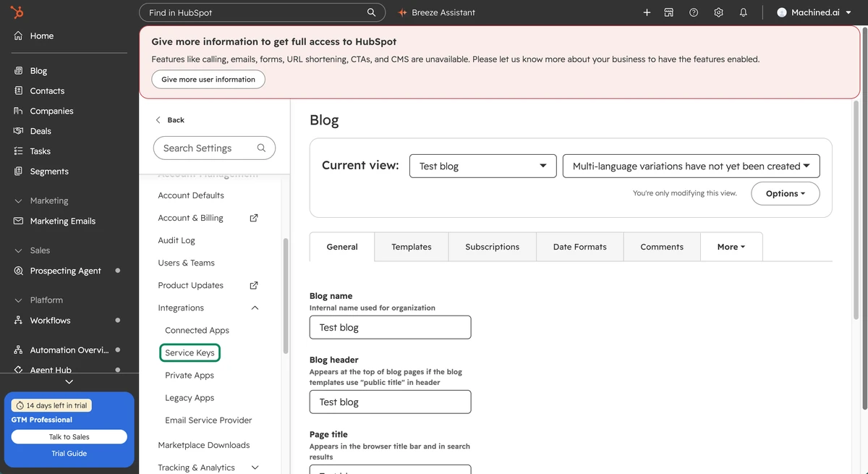
Task: Open Connected Apps settings
Action: coord(197,330)
